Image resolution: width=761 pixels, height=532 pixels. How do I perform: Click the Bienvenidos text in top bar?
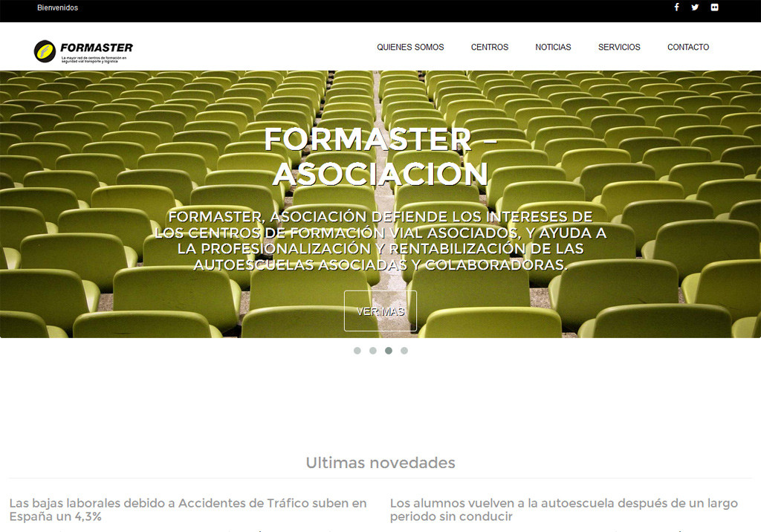[57, 7]
